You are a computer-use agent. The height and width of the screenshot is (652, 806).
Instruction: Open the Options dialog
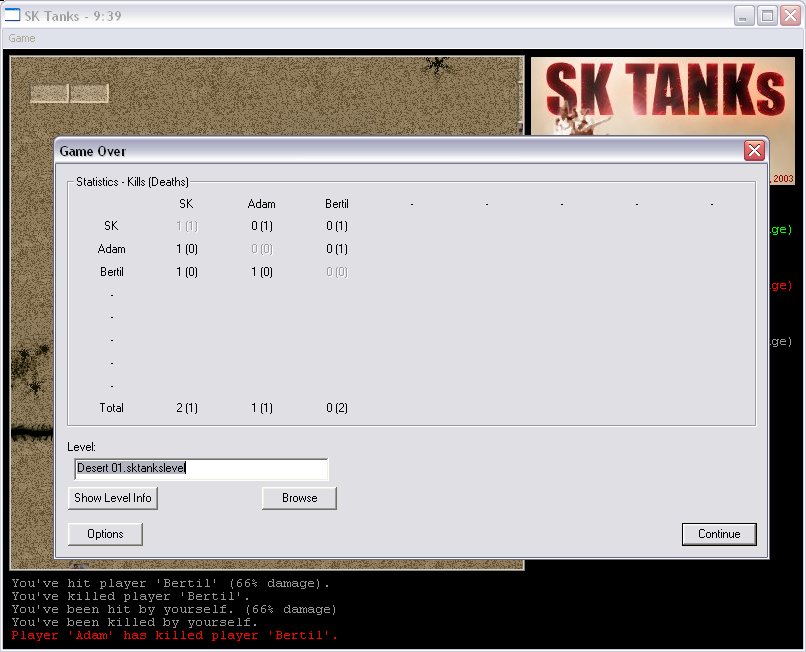[x=105, y=534]
